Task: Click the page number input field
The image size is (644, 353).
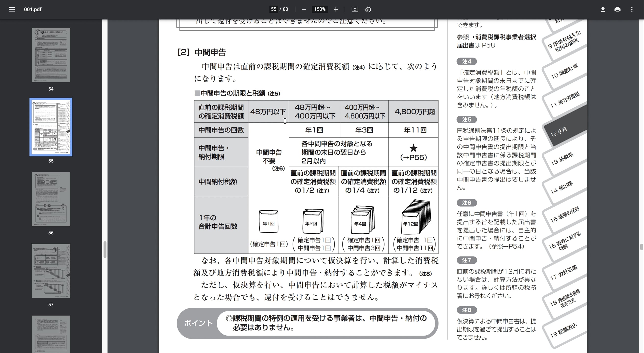Action: 273,9
